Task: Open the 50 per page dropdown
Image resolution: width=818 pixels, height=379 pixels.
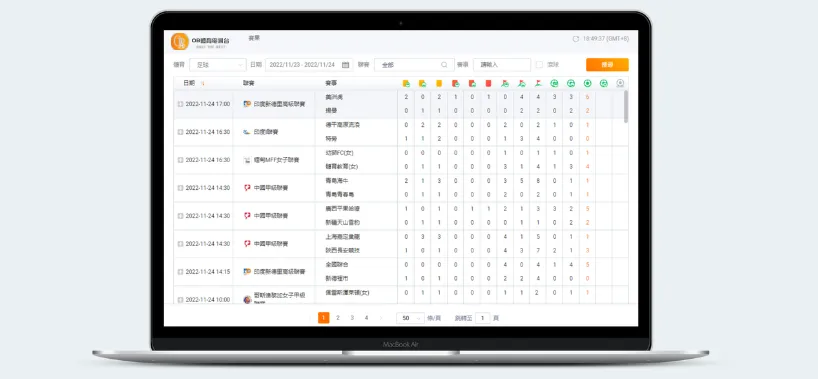Action: click(410, 318)
